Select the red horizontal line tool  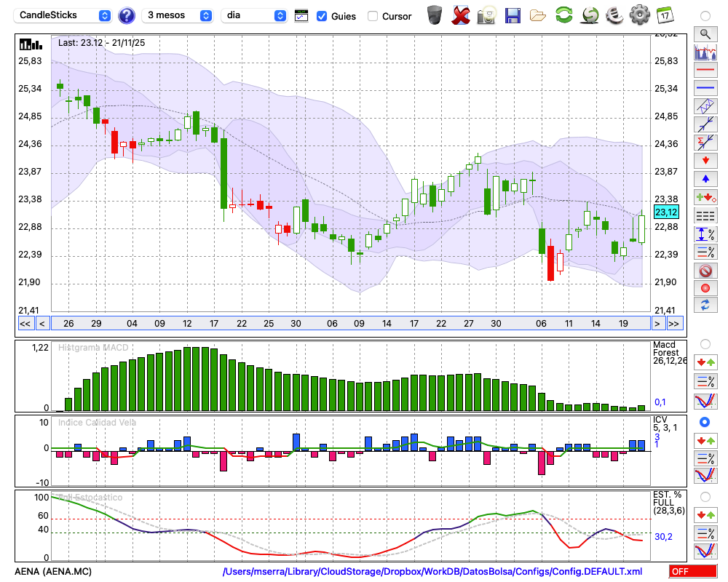pyautogui.click(x=705, y=71)
